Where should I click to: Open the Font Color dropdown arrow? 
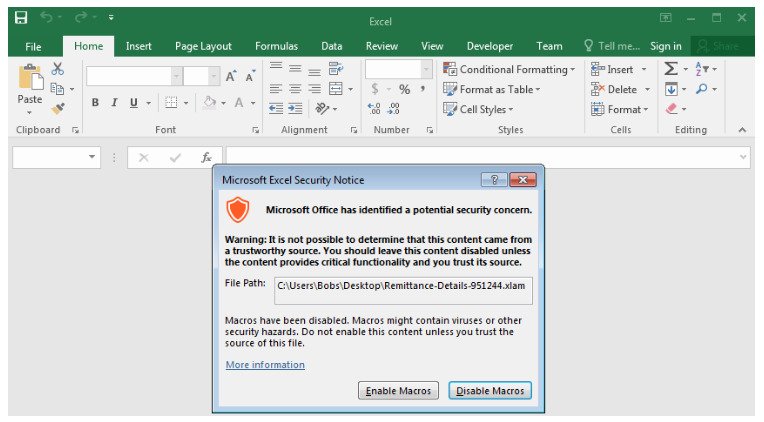(253, 103)
